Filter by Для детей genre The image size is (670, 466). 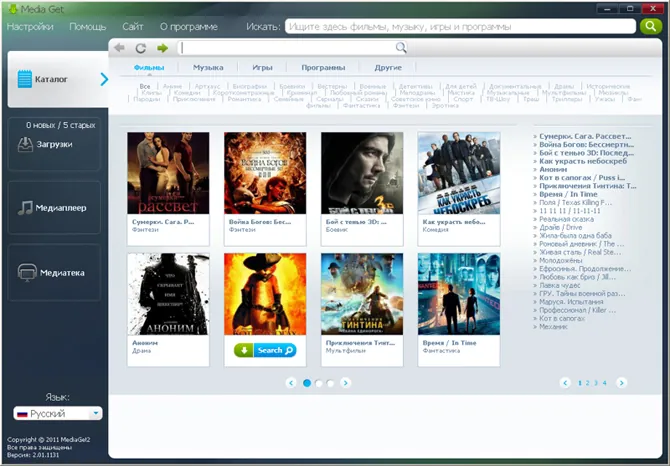coord(461,86)
